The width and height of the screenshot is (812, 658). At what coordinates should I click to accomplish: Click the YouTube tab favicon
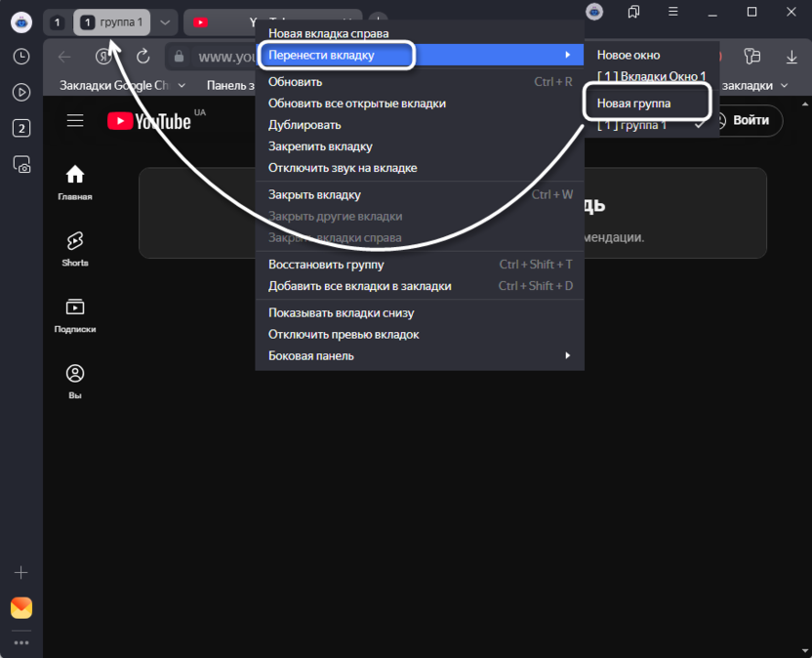[200, 22]
